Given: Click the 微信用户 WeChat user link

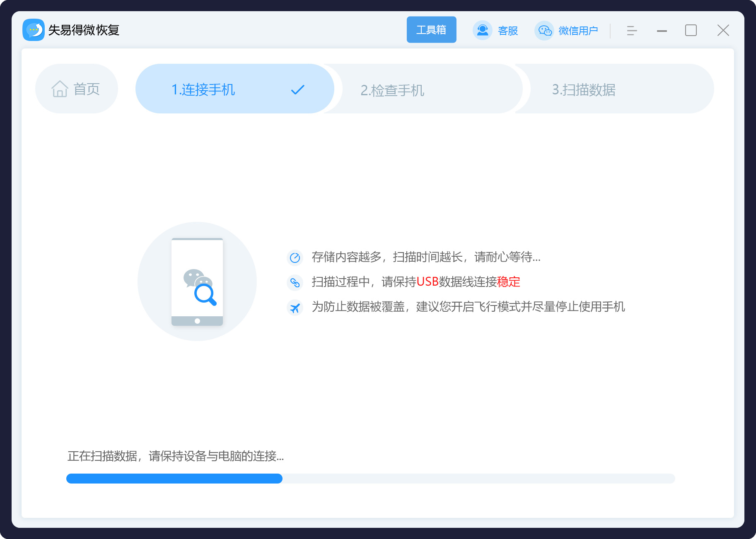Looking at the screenshot, I should point(578,31).
